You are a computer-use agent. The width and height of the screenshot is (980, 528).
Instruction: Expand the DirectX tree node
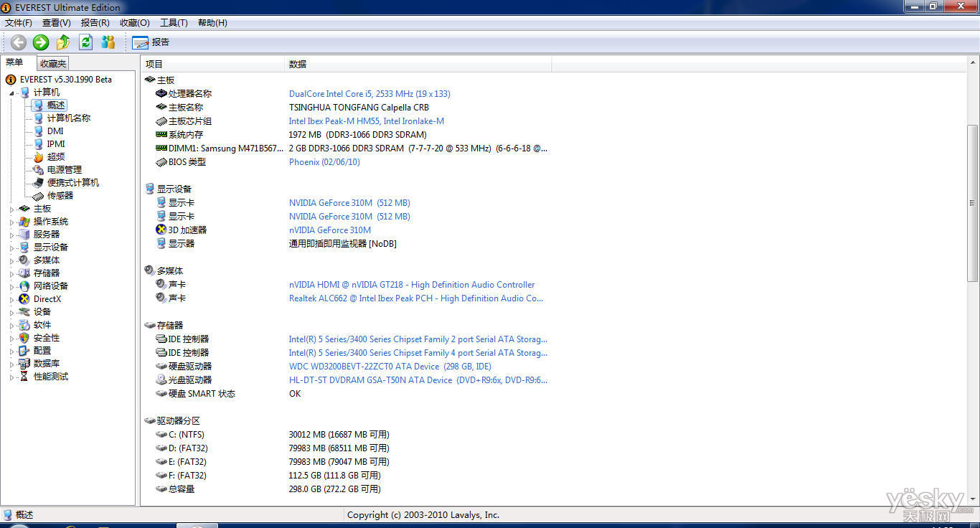tap(11, 299)
